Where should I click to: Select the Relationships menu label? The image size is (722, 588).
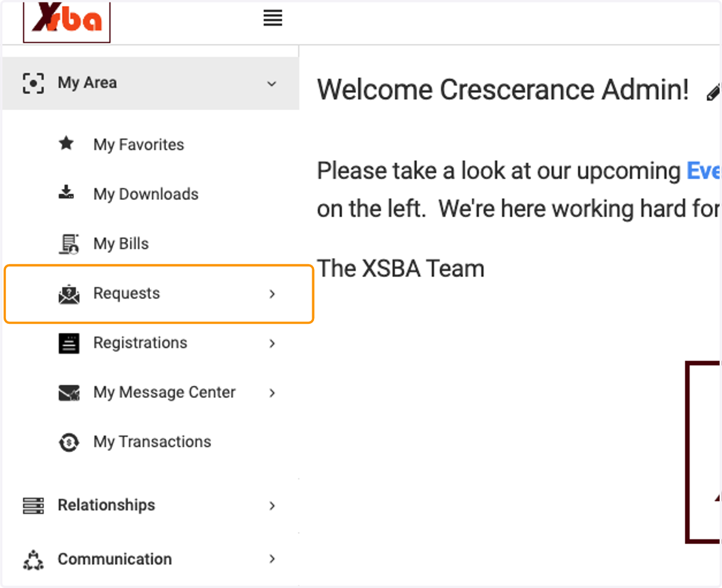pos(106,505)
